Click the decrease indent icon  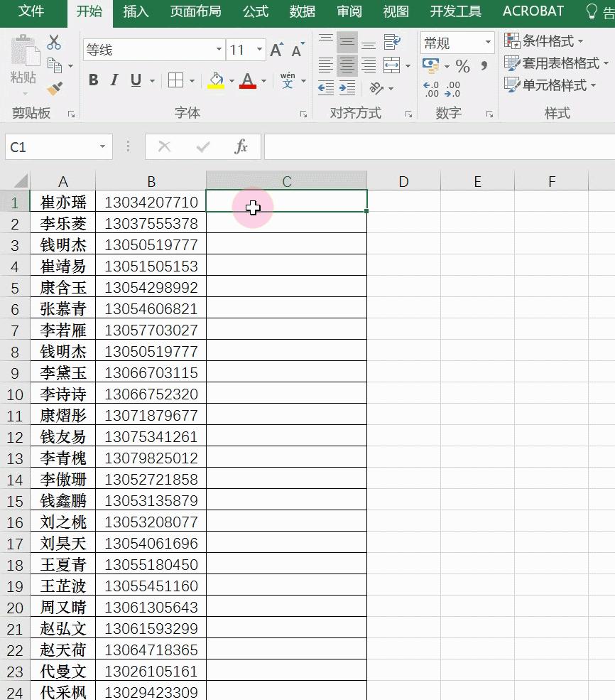326,88
